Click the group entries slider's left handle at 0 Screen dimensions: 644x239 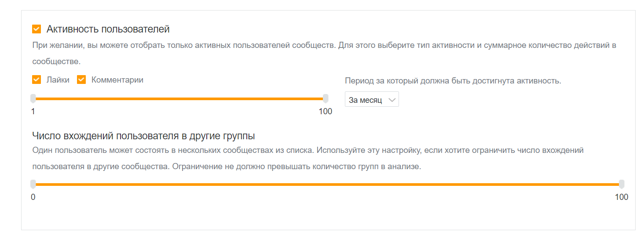coord(33,184)
